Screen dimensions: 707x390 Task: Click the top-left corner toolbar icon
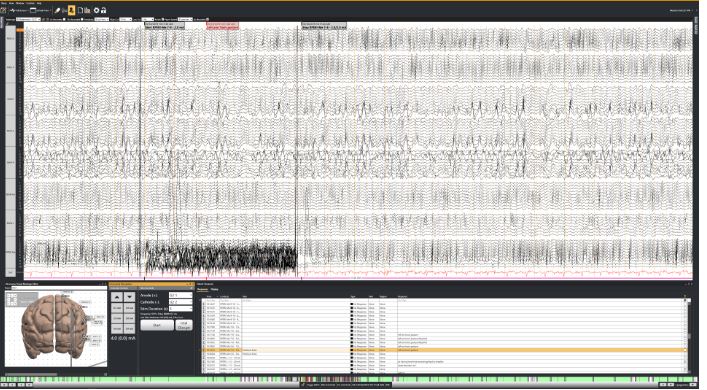[x=4, y=10]
